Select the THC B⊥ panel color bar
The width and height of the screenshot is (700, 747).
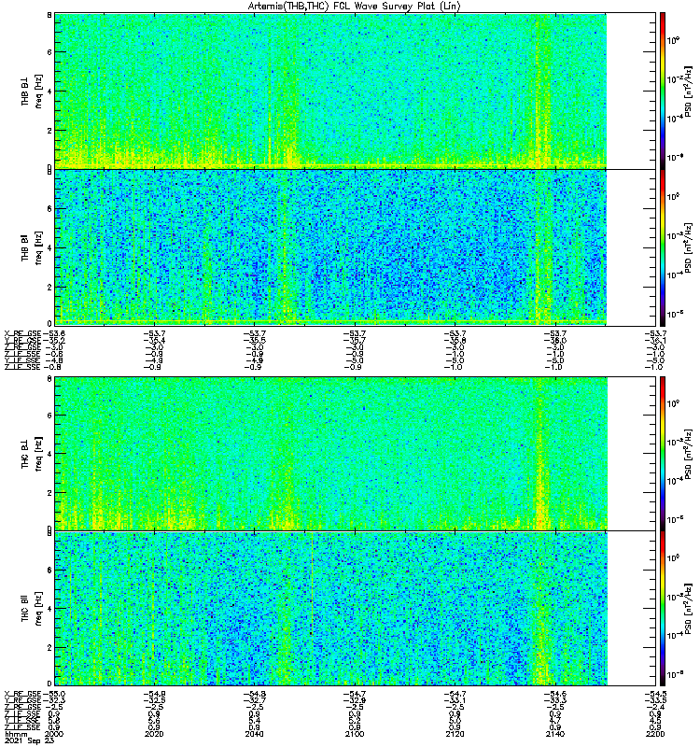[x=663, y=454]
